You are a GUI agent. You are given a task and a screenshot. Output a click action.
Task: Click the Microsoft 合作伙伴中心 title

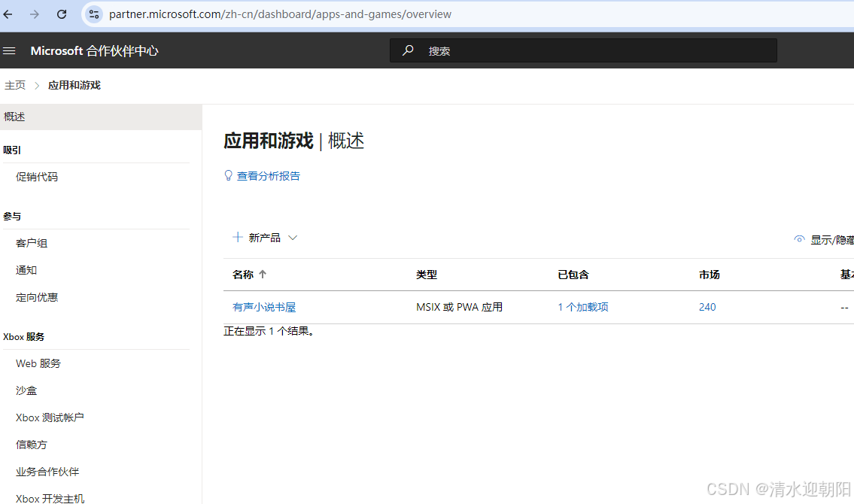click(x=94, y=50)
